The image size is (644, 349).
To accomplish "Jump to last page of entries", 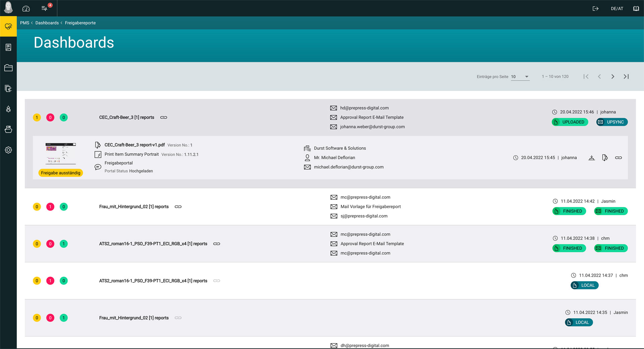I will tap(626, 77).
